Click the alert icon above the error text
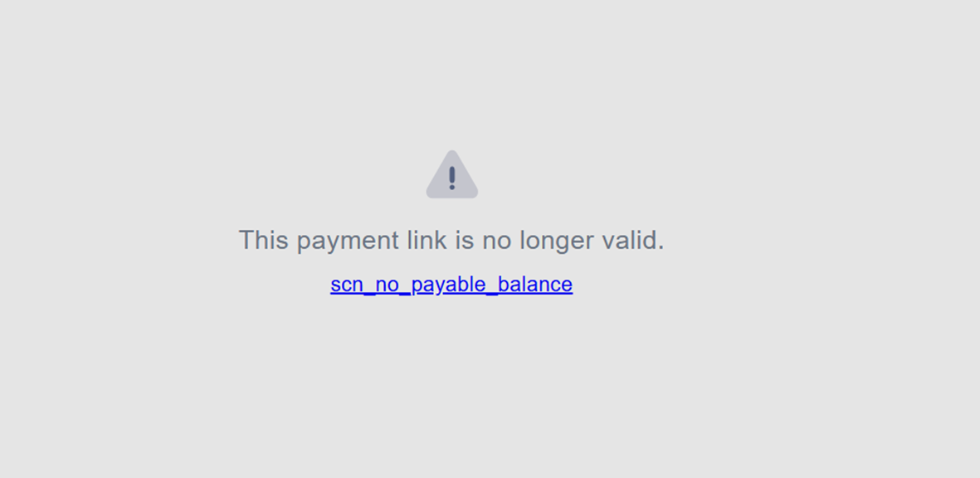 coord(452,174)
